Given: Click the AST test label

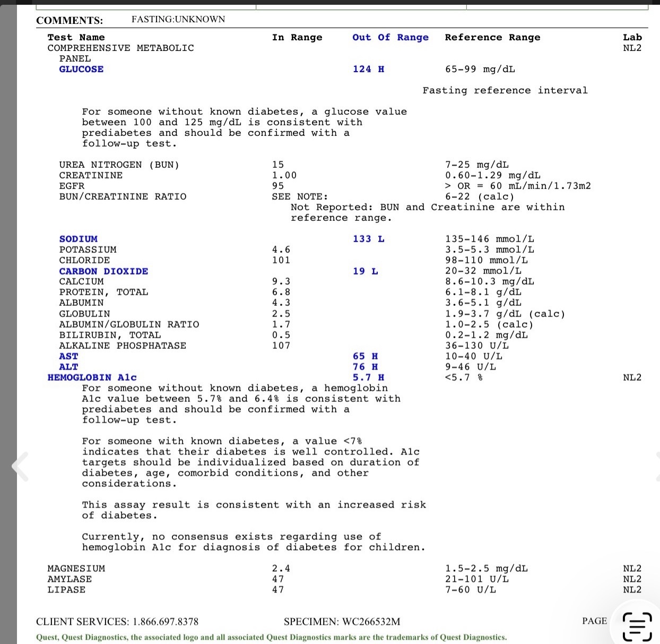Looking at the screenshot, I should [x=68, y=356].
